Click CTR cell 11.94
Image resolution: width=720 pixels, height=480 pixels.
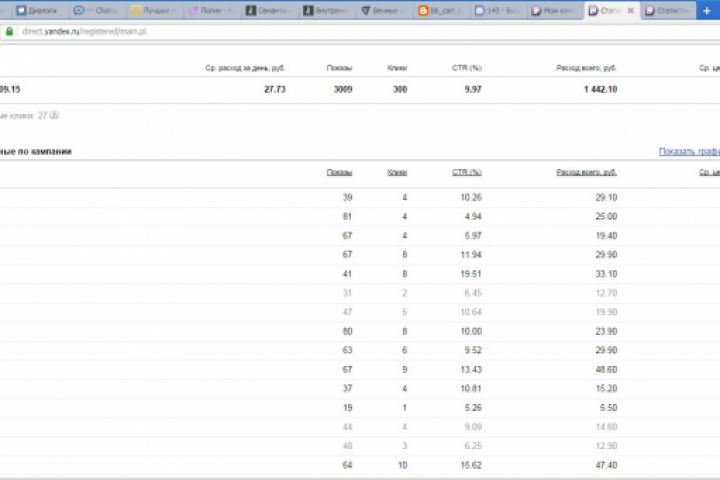coord(471,254)
